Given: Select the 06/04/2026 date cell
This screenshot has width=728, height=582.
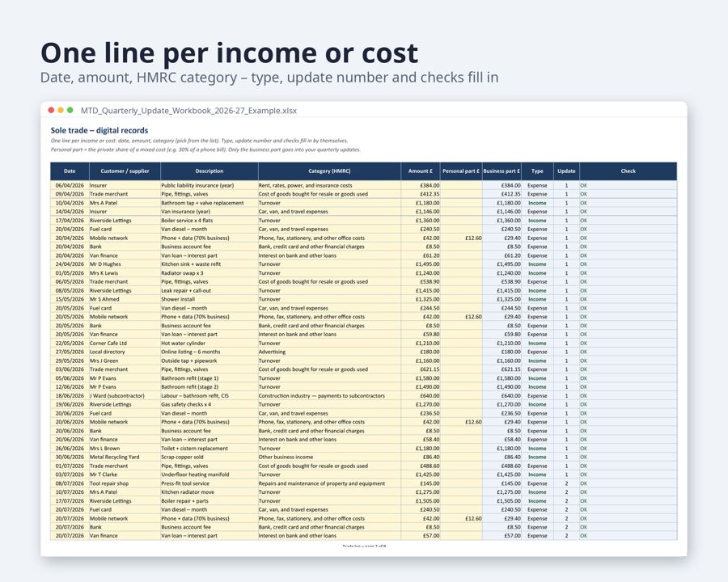Looking at the screenshot, I should coord(70,185).
